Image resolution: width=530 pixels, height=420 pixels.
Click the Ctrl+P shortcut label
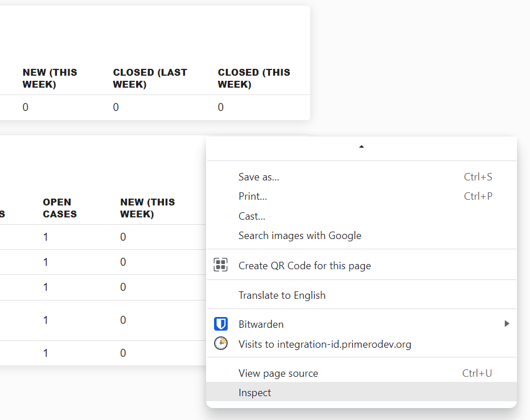[478, 196]
